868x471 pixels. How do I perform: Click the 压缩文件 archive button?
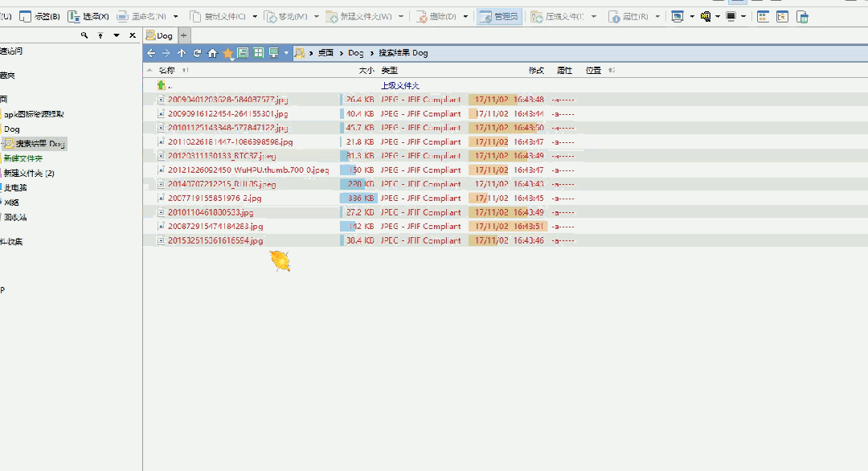pos(558,17)
